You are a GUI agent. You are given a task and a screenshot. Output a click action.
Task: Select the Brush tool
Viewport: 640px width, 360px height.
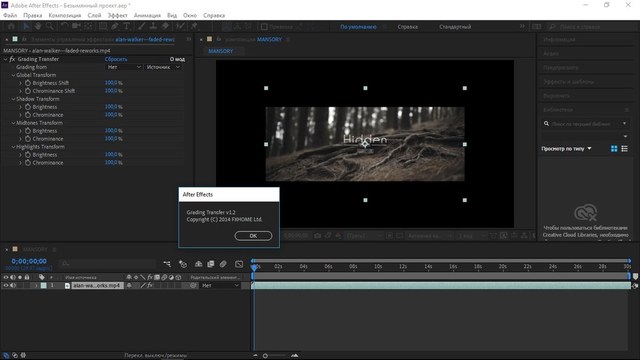click(141, 27)
